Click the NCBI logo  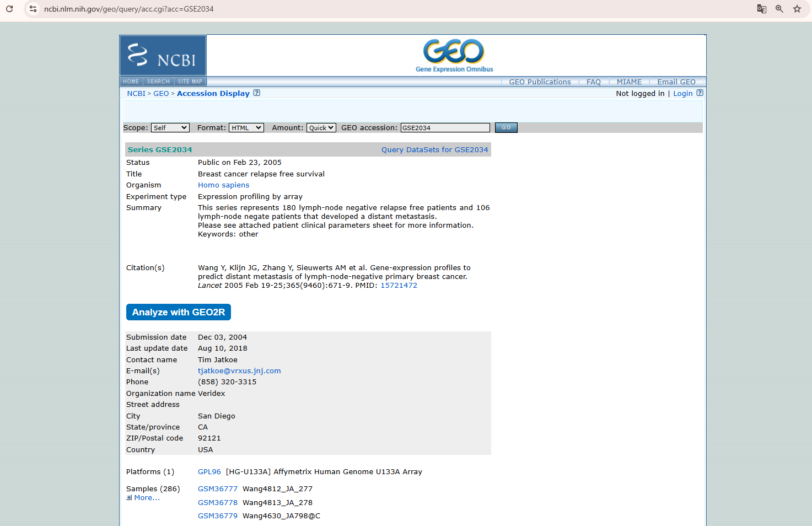pos(163,56)
